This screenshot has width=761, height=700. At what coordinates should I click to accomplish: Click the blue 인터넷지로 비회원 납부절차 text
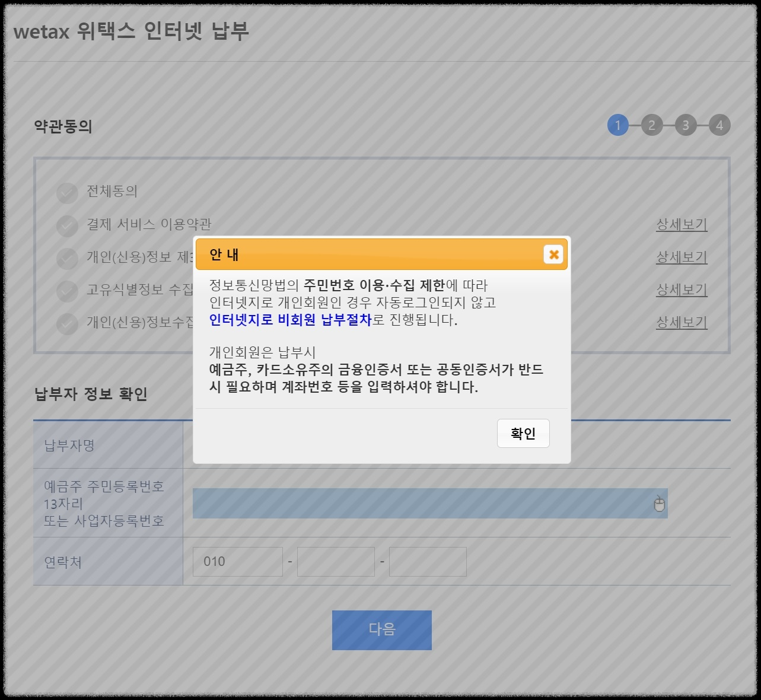[x=291, y=320]
